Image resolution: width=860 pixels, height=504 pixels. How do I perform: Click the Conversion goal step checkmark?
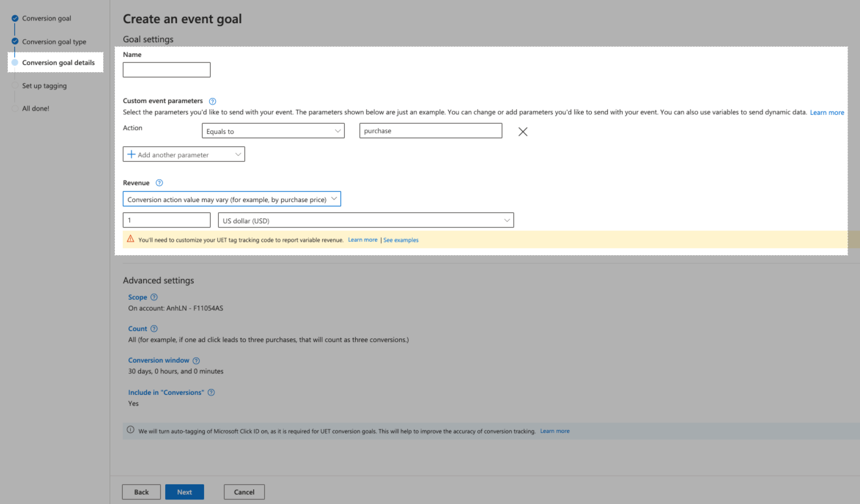pos(15,19)
